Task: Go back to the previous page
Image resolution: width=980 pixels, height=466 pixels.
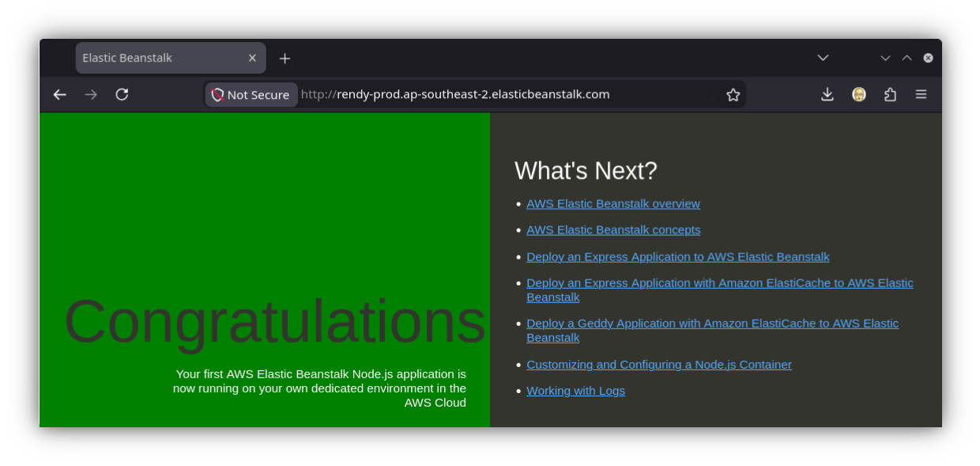Action: (60, 95)
